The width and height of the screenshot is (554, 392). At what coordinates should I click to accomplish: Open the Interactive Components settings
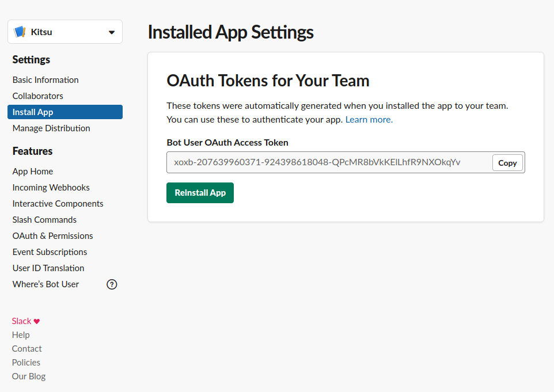coord(58,203)
